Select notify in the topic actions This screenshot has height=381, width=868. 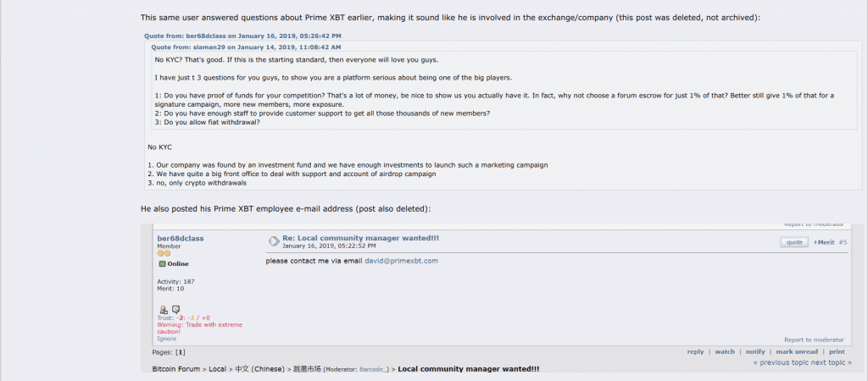tap(755, 351)
